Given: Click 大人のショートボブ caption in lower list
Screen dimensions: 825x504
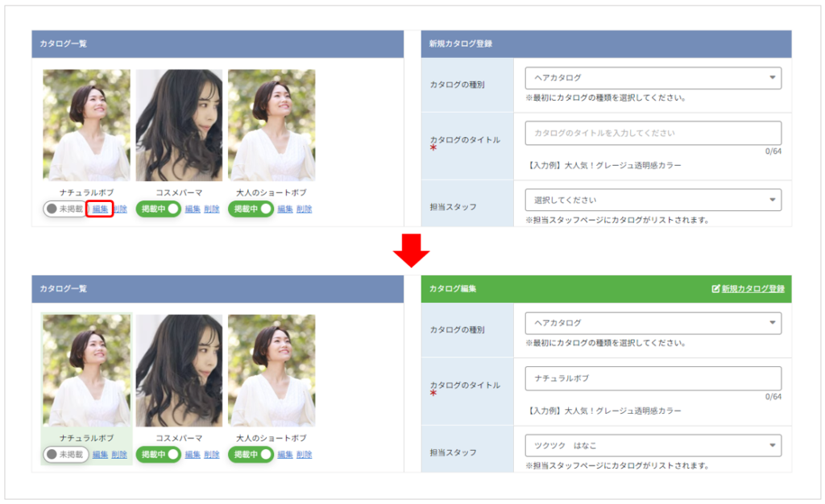Looking at the screenshot, I should 271,438.
